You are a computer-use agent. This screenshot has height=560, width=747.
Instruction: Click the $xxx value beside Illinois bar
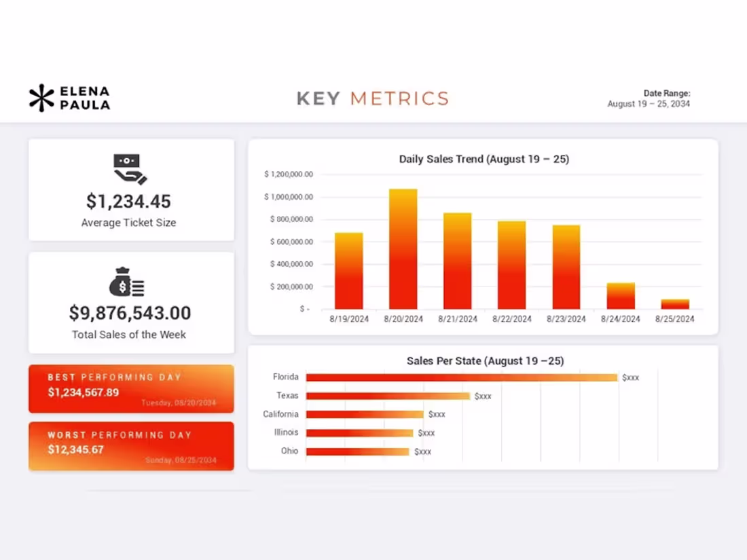pyautogui.click(x=426, y=433)
